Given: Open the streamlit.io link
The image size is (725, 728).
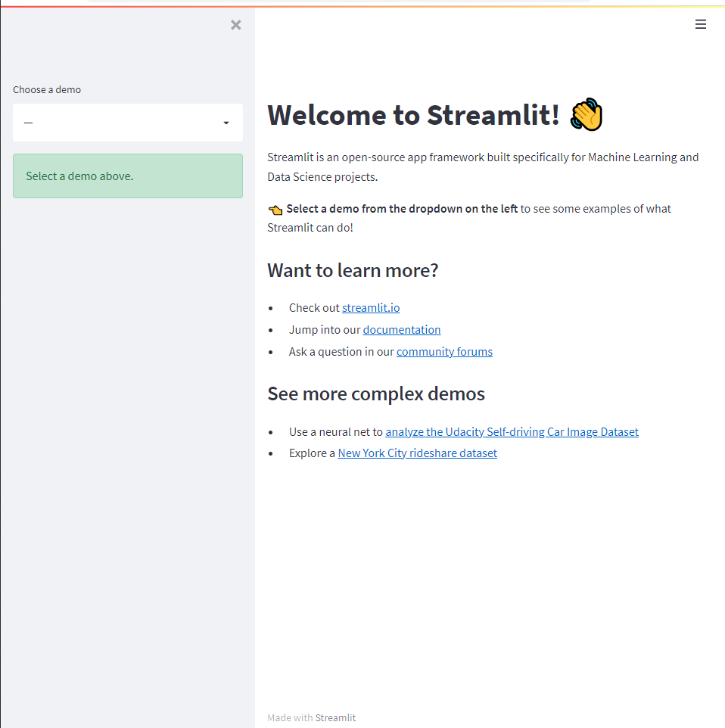Looking at the screenshot, I should point(371,308).
